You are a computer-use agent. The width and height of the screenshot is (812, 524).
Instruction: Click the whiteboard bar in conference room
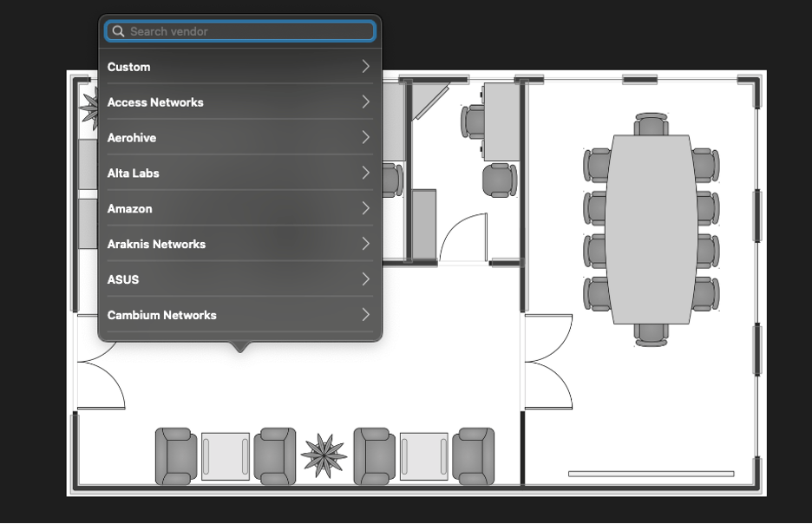[x=651, y=474]
